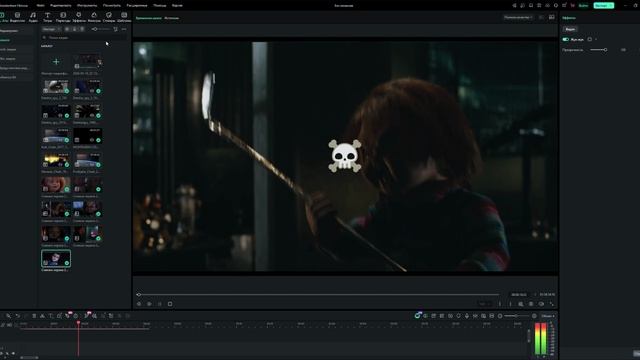Select the Эффекты tab in properties panel

pyautogui.click(x=569, y=18)
